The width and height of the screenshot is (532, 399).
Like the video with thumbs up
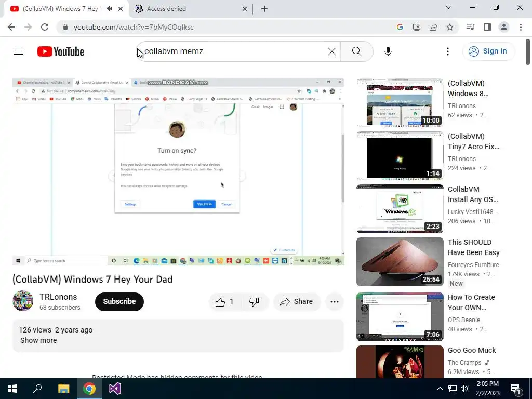tap(225, 302)
